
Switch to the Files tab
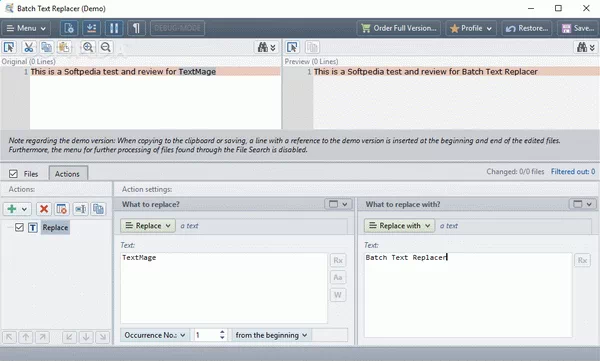pos(31,174)
